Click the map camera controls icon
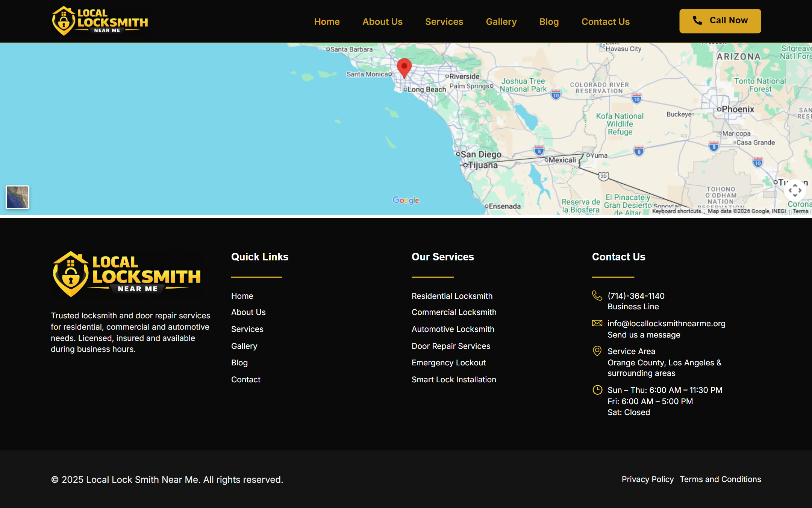This screenshot has width=812, height=508. (795, 190)
